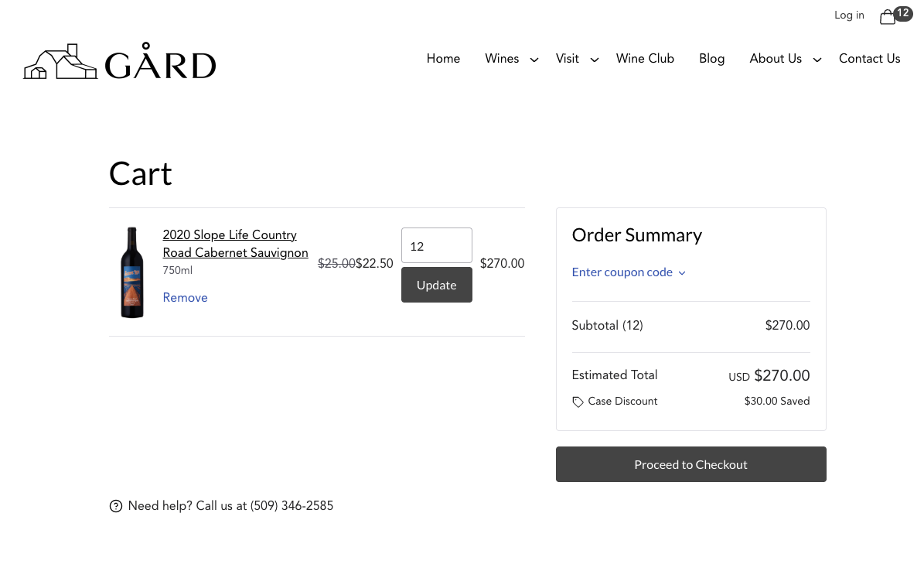The height and width of the screenshot is (561, 924).
Task: Click the Log in link
Action: [x=849, y=15]
